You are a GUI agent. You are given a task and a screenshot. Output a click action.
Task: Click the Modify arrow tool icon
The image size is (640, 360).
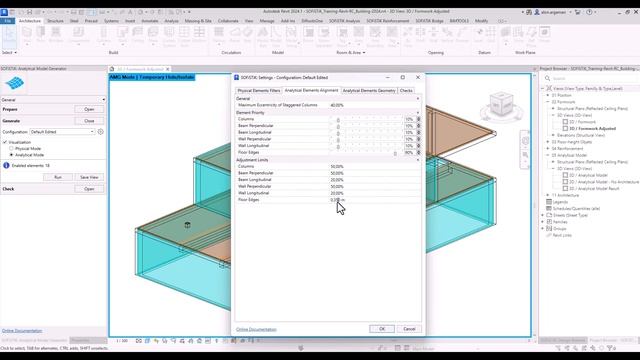pyautogui.click(x=9, y=34)
